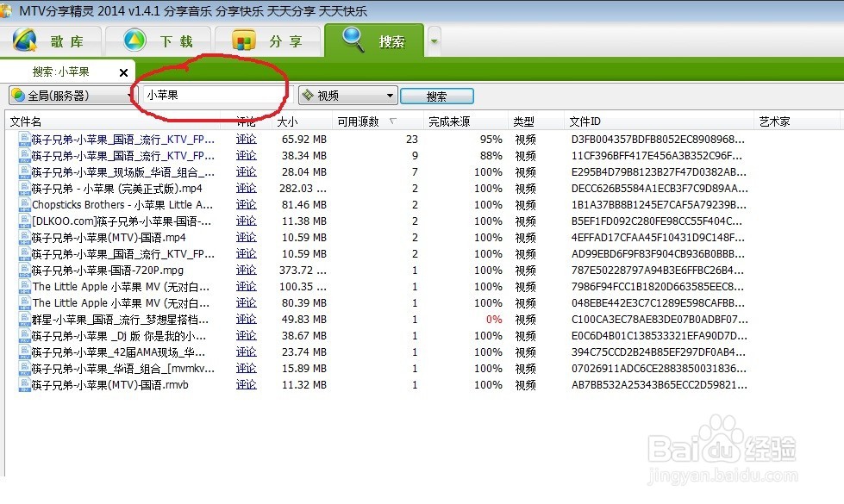Image resolution: width=844 pixels, height=504 pixels.
Task: Click film icon in 视频 dropdown
Action: tap(308, 96)
